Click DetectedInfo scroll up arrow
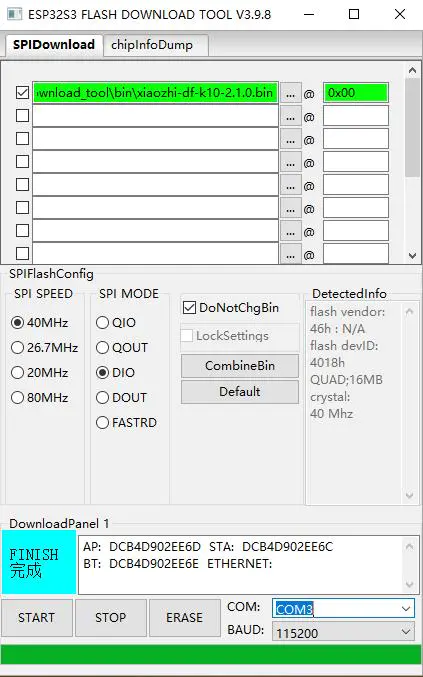423x677 pixels. (x=410, y=311)
